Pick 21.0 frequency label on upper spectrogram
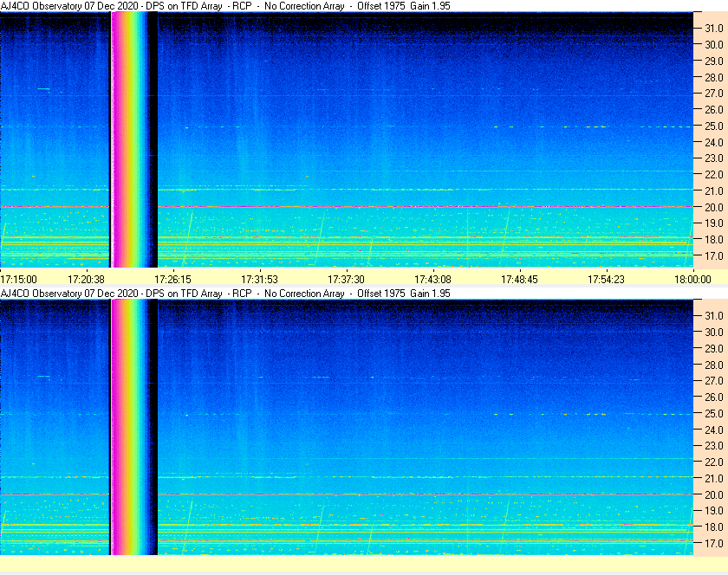 714,191
